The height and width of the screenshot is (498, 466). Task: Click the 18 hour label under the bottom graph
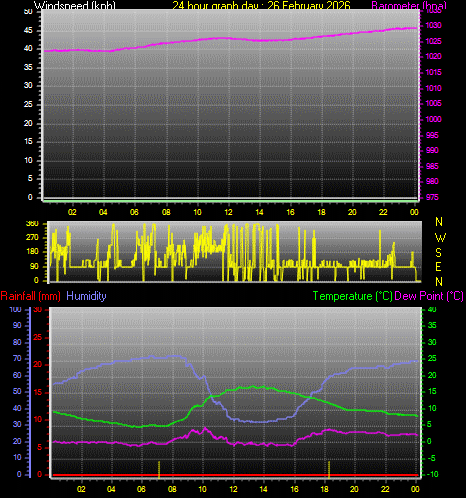[x=324, y=489]
